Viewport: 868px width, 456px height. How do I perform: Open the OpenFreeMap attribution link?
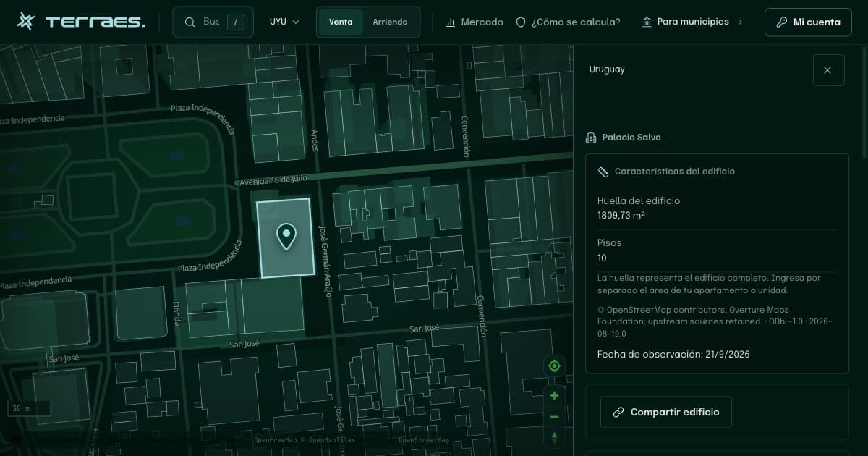tap(275, 440)
